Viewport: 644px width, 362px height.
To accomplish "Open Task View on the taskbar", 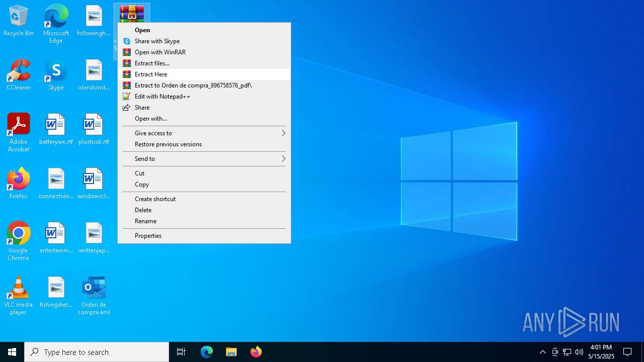I will 181,352.
